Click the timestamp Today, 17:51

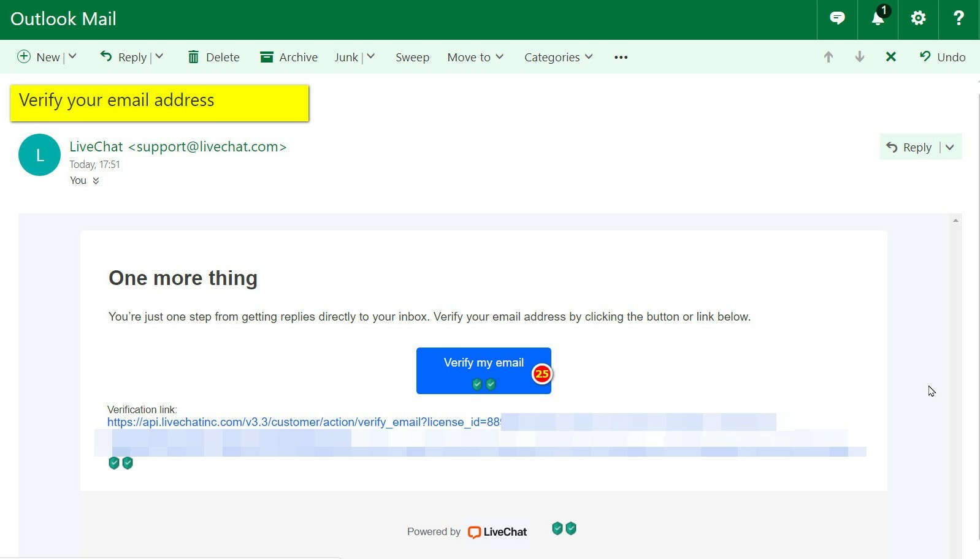94,164
